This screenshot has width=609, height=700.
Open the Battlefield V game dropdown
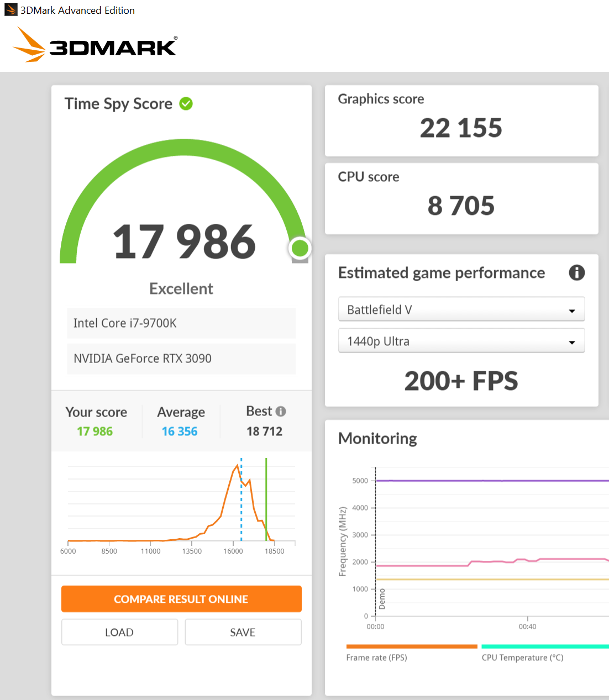coord(461,309)
